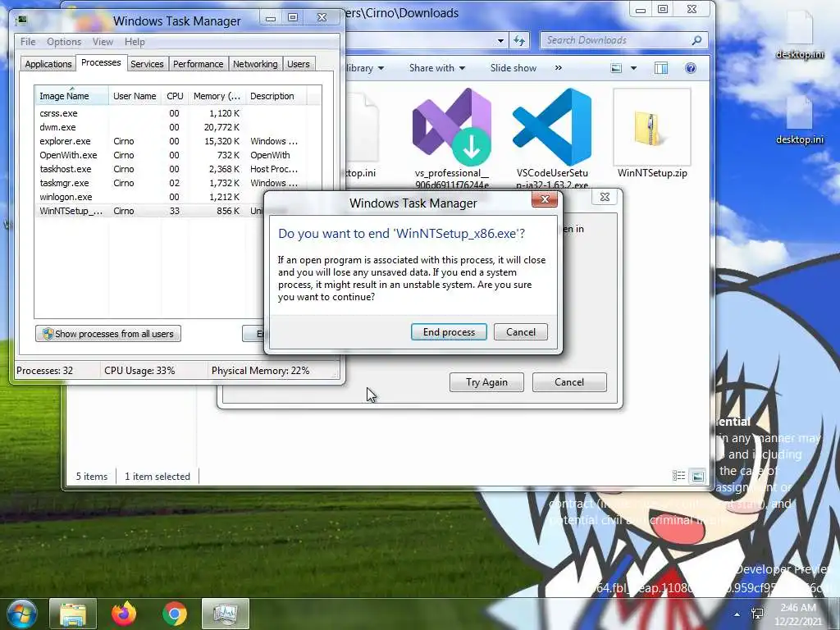Switch Explorer to large icons view icon
Viewport: 840px width, 630px height.
coord(697,476)
